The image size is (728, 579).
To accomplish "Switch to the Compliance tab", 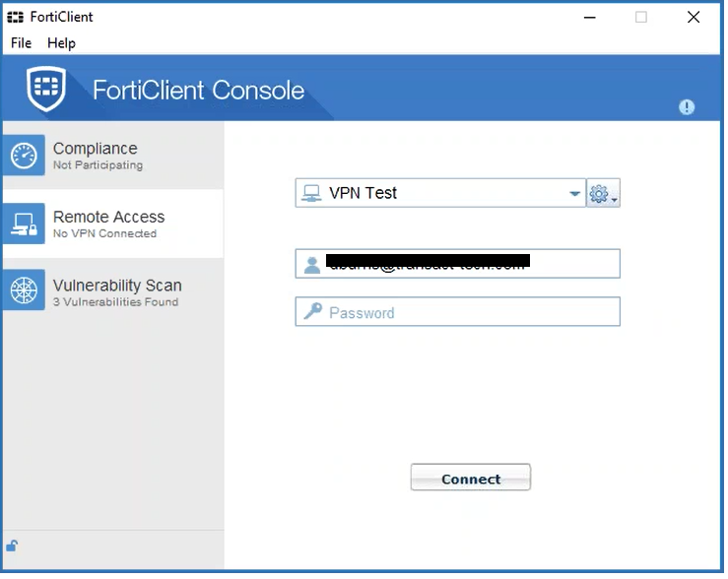I will click(x=112, y=156).
